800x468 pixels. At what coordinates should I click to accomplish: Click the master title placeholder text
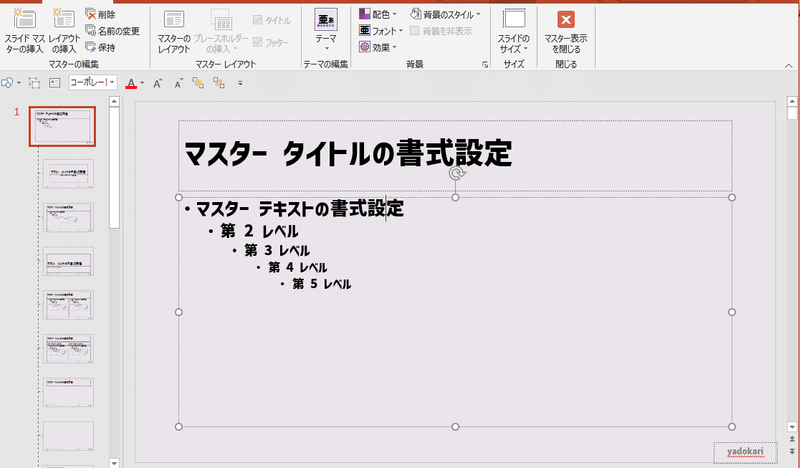pyautogui.click(x=347, y=153)
